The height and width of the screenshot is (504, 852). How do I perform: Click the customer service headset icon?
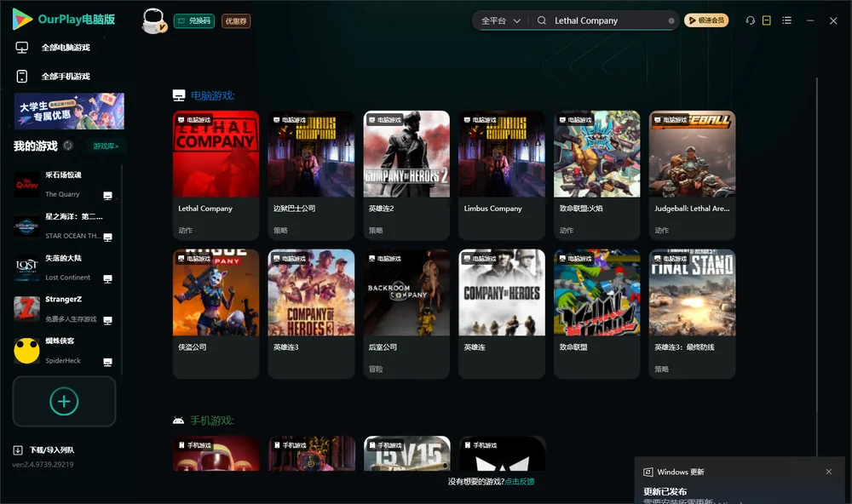(x=750, y=20)
